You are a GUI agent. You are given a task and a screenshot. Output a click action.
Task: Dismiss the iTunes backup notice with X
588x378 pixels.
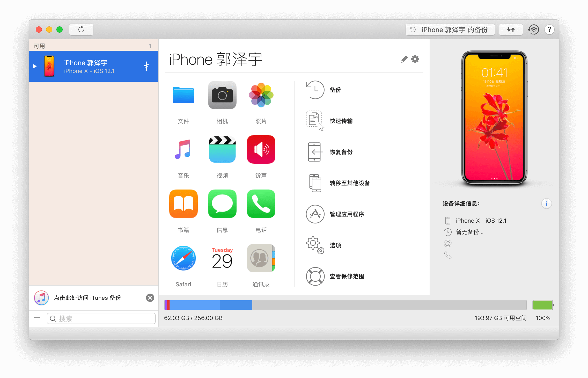click(150, 298)
